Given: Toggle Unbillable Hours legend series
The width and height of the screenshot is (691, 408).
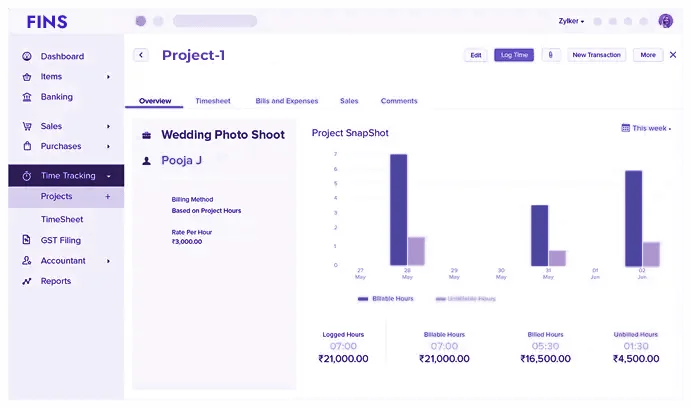Looking at the screenshot, I should [465, 298].
